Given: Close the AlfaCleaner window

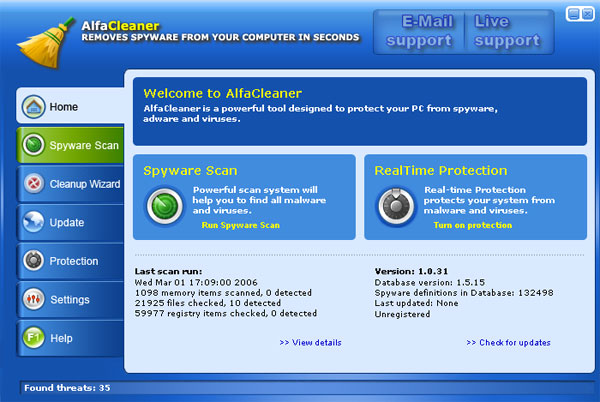Looking at the screenshot, I should (x=587, y=15).
